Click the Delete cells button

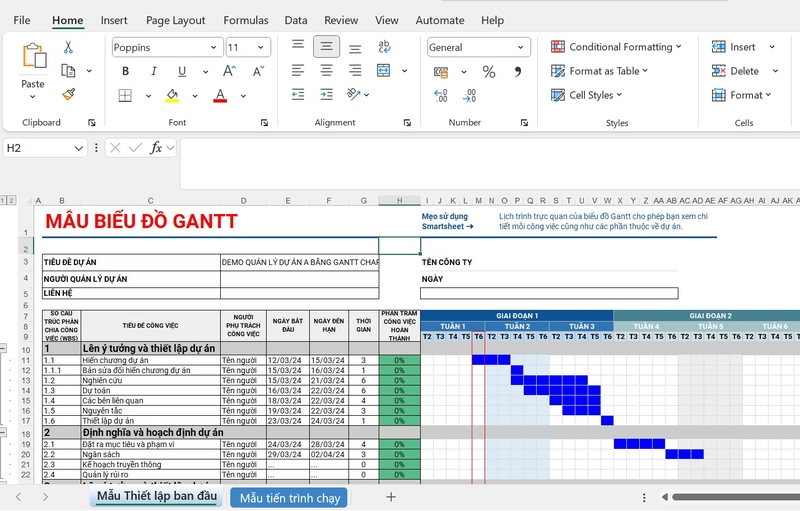click(x=735, y=71)
